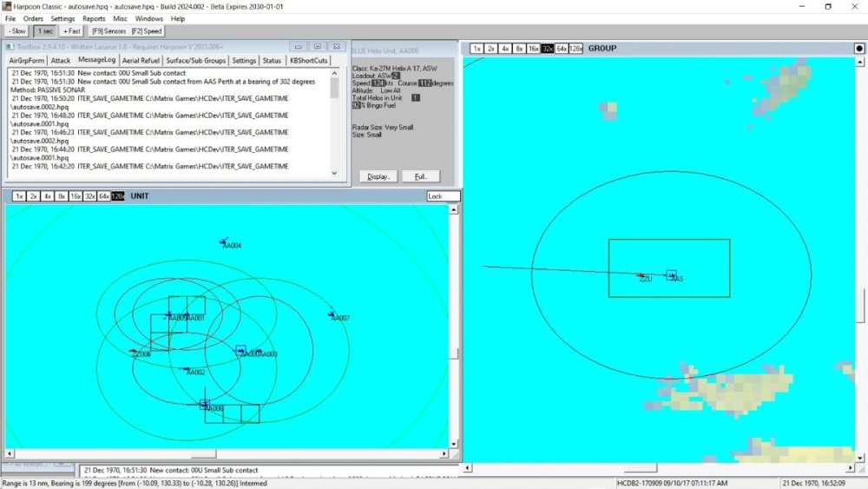Maximize the Toolbox window
The height and width of the screenshot is (489, 868).
(x=317, y=47)
